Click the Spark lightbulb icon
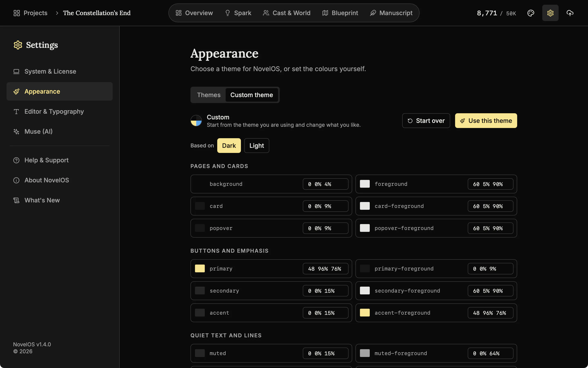The width and height of the screenshot is (588, 368). (x=227, y=13)
